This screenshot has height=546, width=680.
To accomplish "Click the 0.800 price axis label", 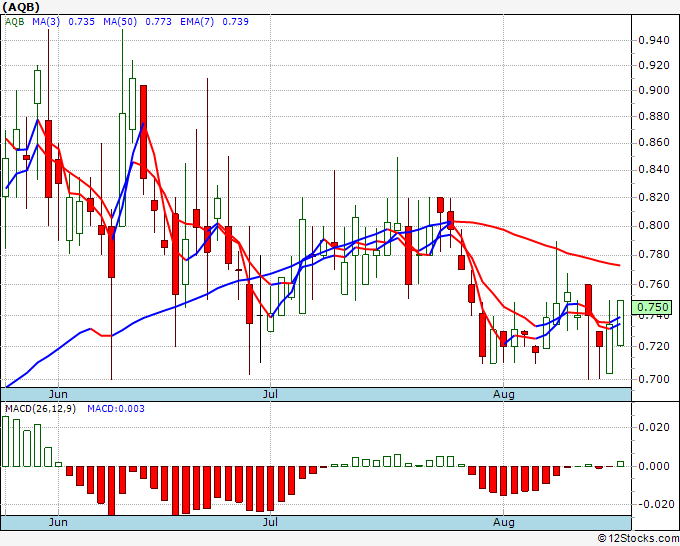I will 654,226.
